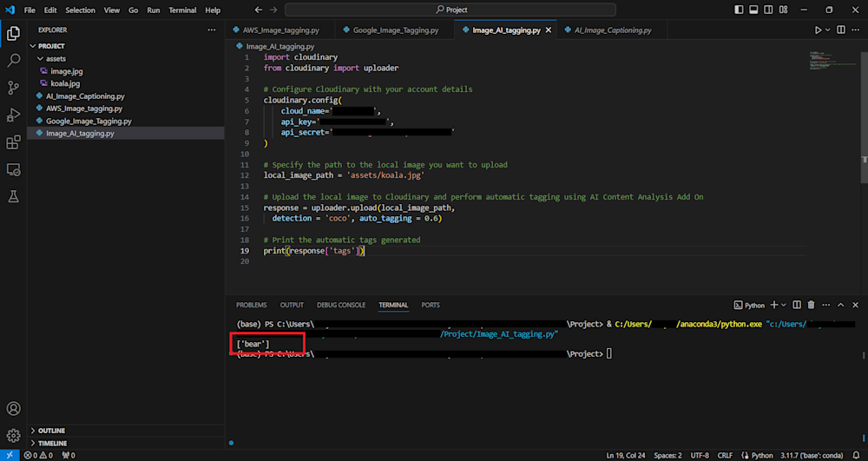Close the Image_AI_tagging.py tab
The height and width of the screenshot is (461, 868).
coord(549,30)
